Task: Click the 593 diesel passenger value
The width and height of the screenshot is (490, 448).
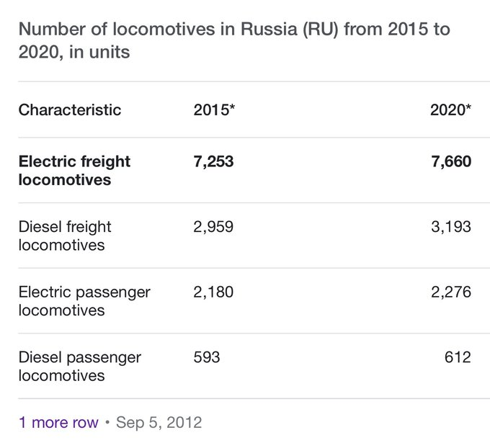Action: tap(207, 357)
